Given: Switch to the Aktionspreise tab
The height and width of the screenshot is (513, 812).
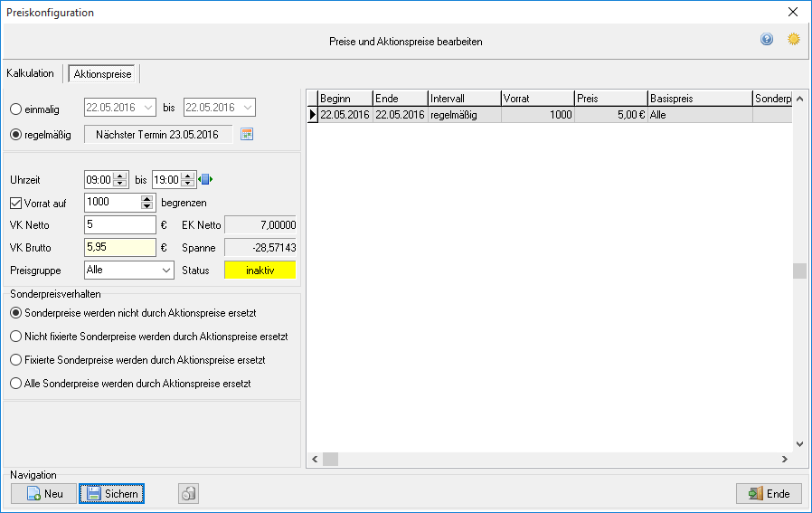Looking at the screenshot, I should [x=102, y=74].
